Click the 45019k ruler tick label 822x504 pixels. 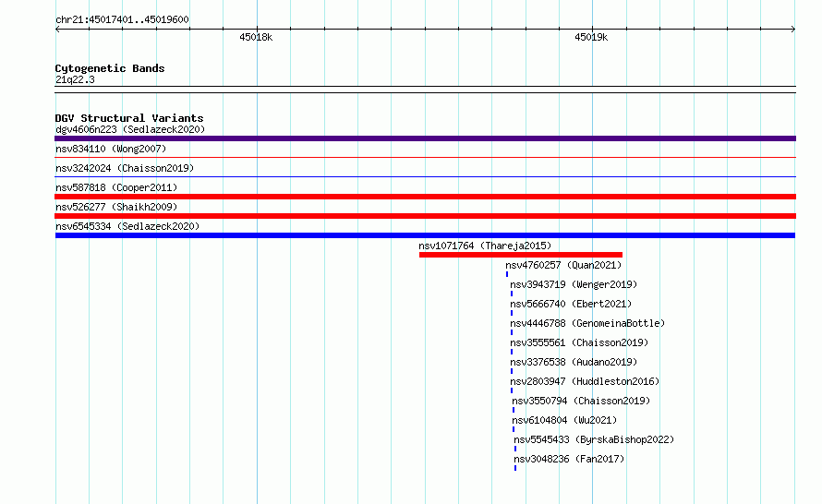coord(591,37)
